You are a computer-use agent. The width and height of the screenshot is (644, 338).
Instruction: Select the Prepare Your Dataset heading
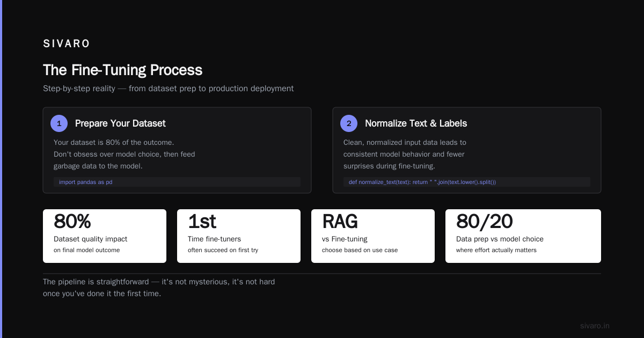click(120, 123)
